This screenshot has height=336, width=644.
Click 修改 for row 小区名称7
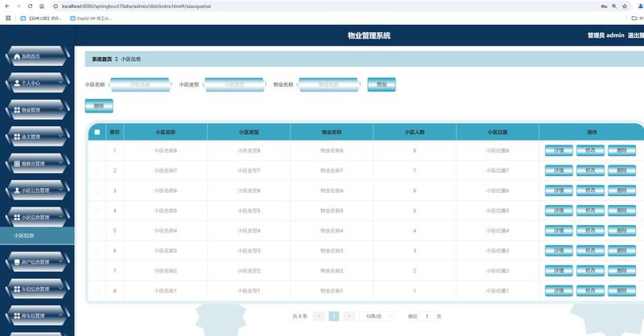pos(590,170)
